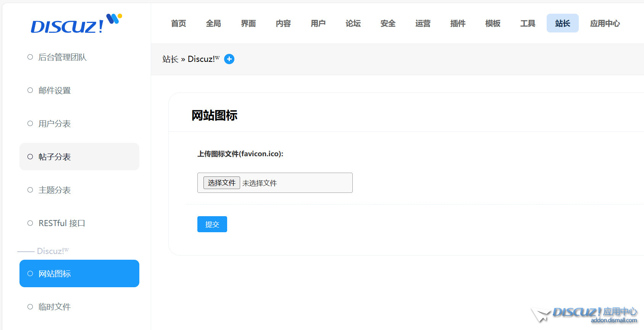Go to 帖子分表 in the sidebar
Image resolution: width=644 pixels, height=330 pixels.
click(55, 157)
